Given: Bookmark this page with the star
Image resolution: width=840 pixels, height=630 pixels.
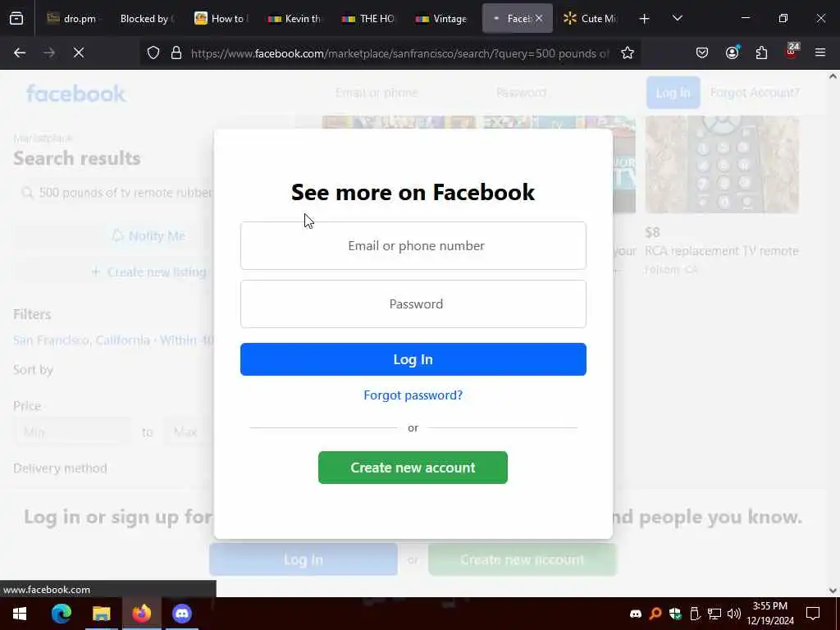Looking at the screenshot, I should pyautogui.click(x=628, y=52).
